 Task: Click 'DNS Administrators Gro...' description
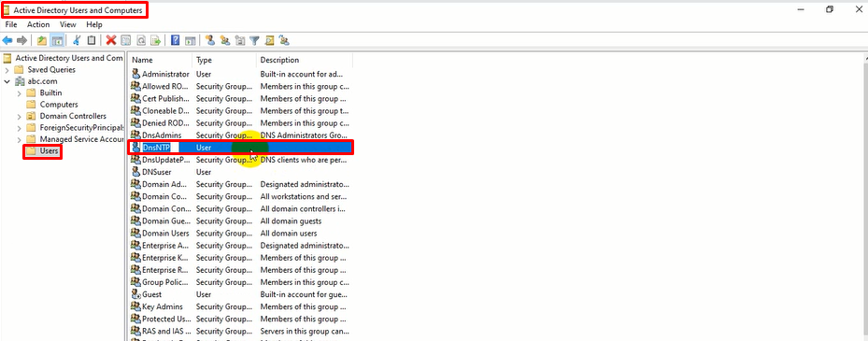(x=305, y=135)
